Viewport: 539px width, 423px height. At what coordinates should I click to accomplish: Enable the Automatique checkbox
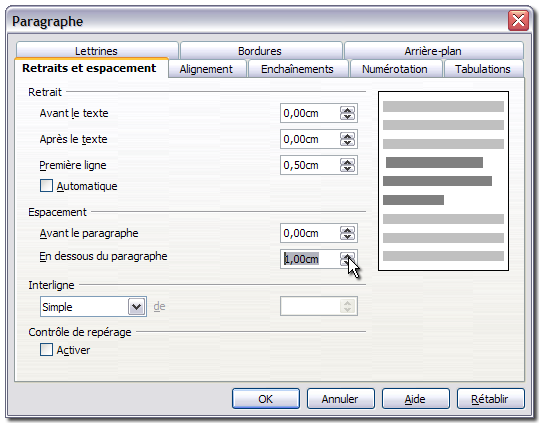[x=46, y=186]
